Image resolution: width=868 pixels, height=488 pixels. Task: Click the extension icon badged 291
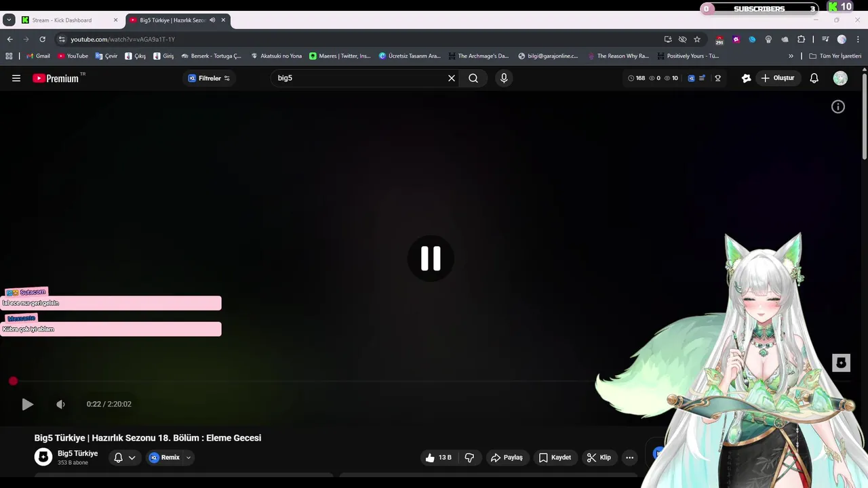click(x=719, y=40)
